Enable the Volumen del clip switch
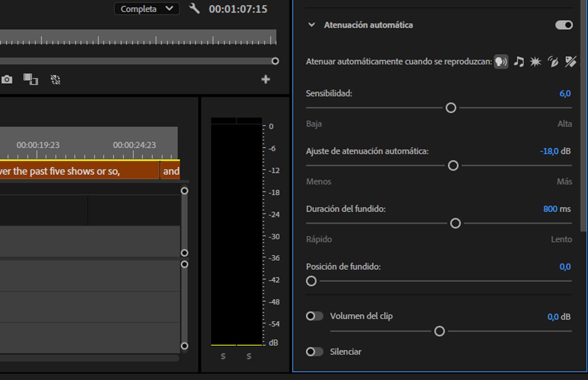 coord(315,316)
